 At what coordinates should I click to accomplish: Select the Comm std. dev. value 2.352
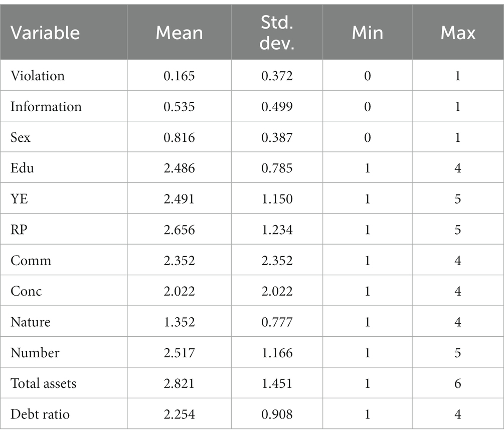tap(277, 261)
